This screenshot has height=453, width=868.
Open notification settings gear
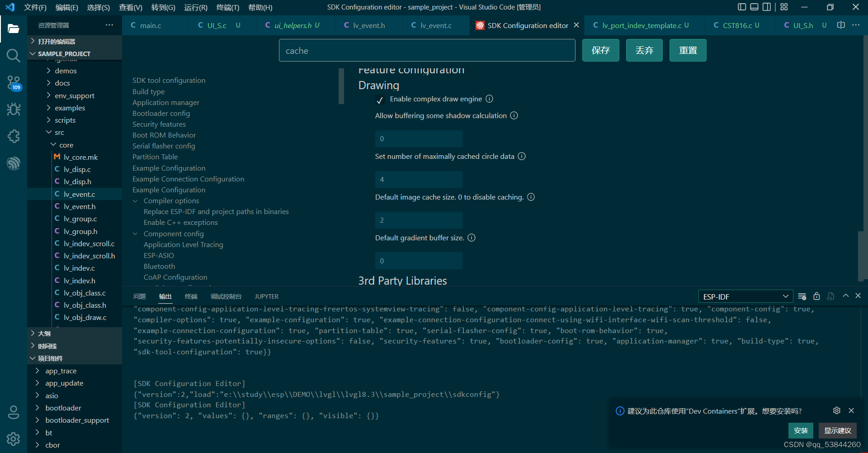point(837,410)
